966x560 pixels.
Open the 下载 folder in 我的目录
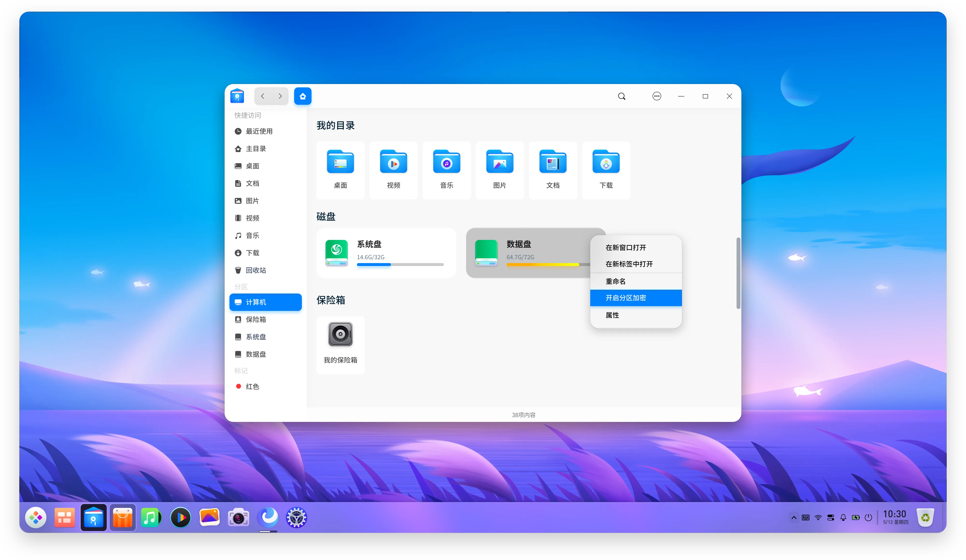pyautogui.click(x=606, y=170)
